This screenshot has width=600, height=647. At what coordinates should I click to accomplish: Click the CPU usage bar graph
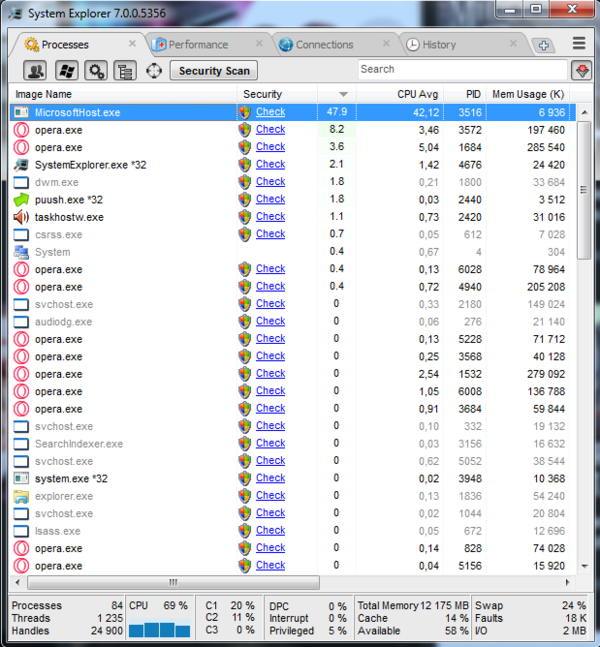click(159, 629)
